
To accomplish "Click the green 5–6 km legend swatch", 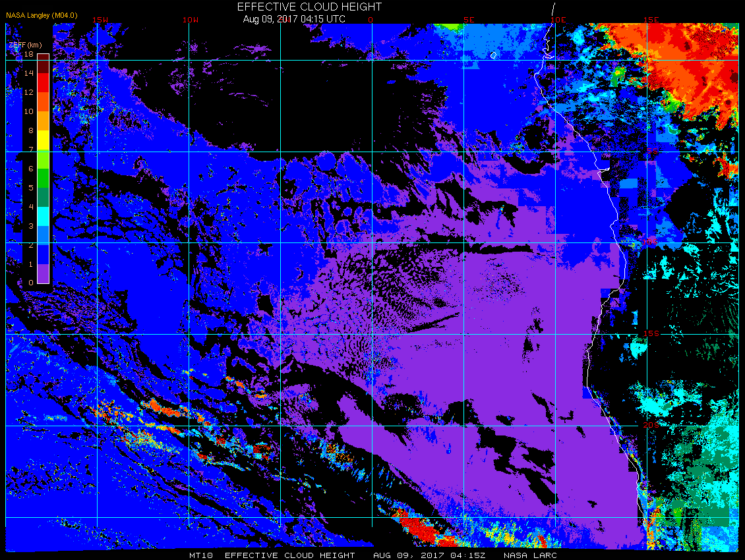I will pyautogui.click(x=44, y=178).
